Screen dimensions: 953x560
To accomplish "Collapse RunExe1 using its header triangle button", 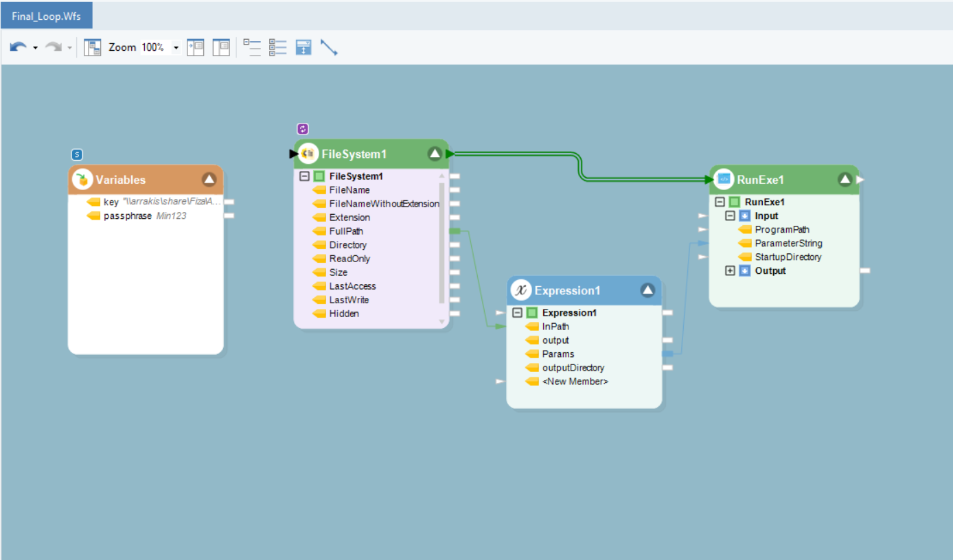I will tap(845, 180).
